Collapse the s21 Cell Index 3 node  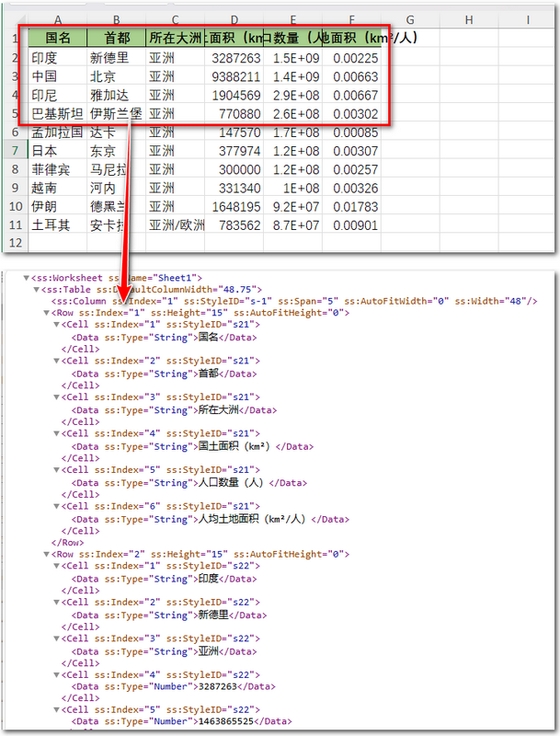tap(56, 397)
